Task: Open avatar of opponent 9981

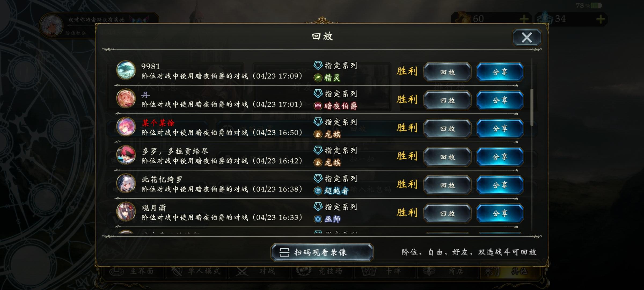Action: pyautogui.click(x=126, y=70)
